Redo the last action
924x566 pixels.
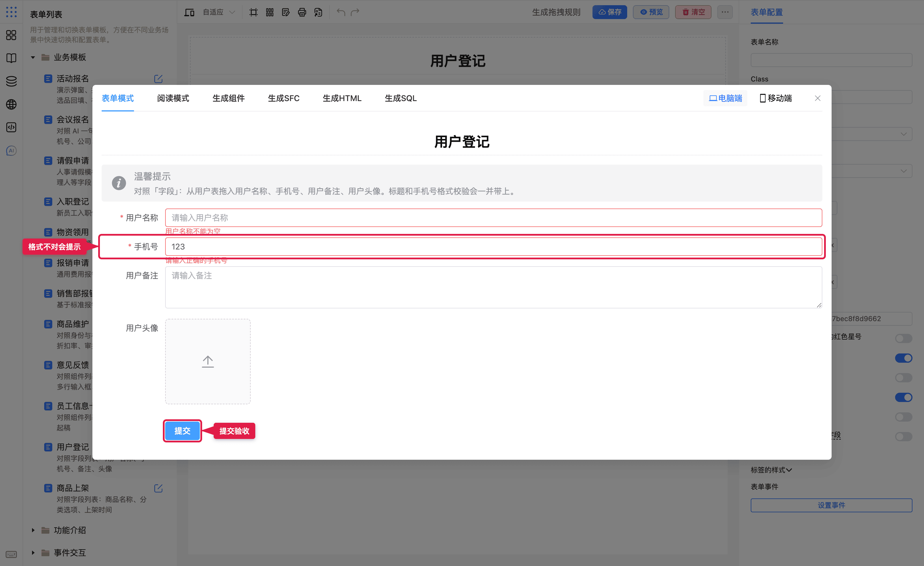click(x=355, y=12)
